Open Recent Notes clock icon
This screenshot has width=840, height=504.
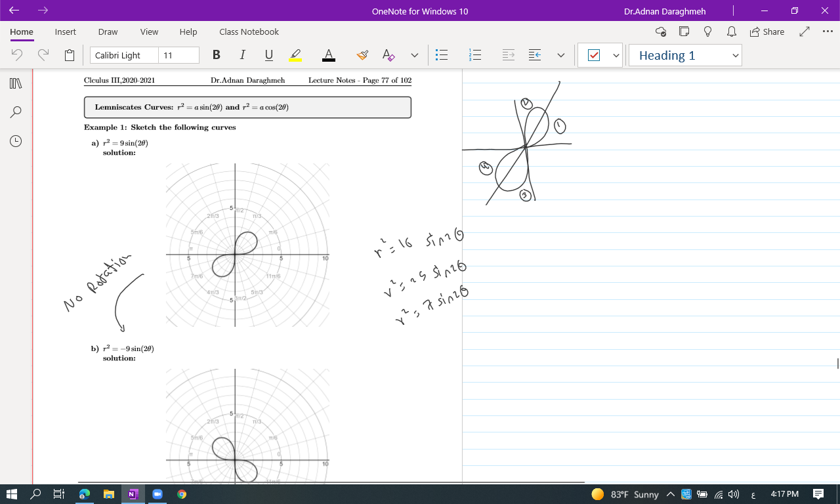click(x=16, y=140)
